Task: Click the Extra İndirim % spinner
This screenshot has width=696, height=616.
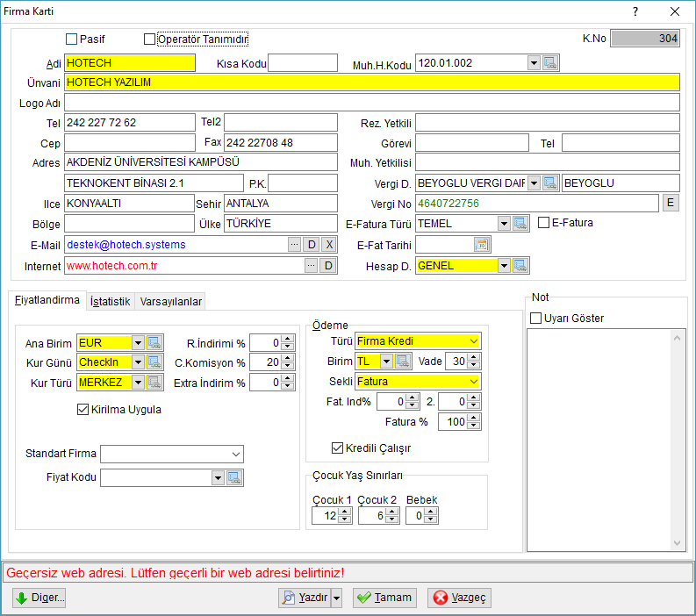Action: (288, 382)
